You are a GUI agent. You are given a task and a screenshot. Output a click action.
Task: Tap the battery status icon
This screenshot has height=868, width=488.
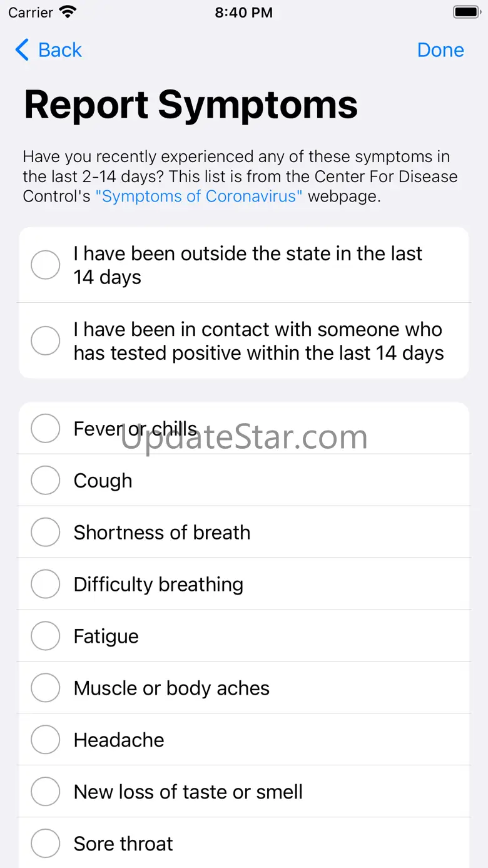coord(466,12)
